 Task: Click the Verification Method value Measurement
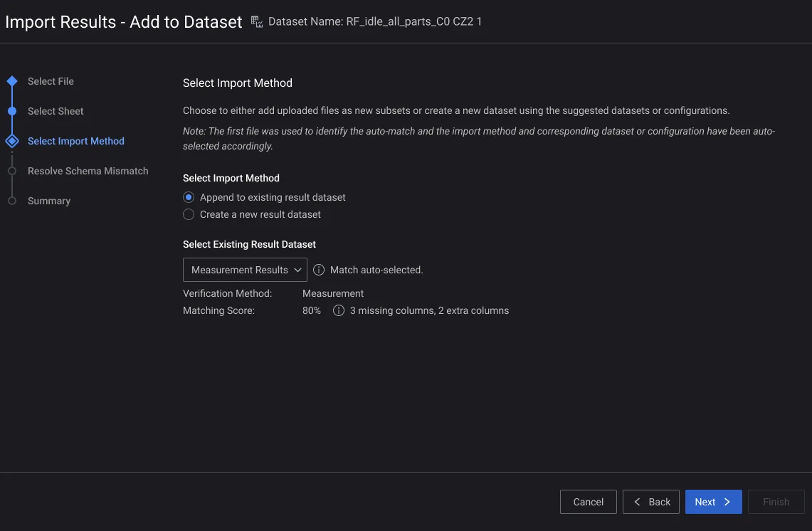333,293
